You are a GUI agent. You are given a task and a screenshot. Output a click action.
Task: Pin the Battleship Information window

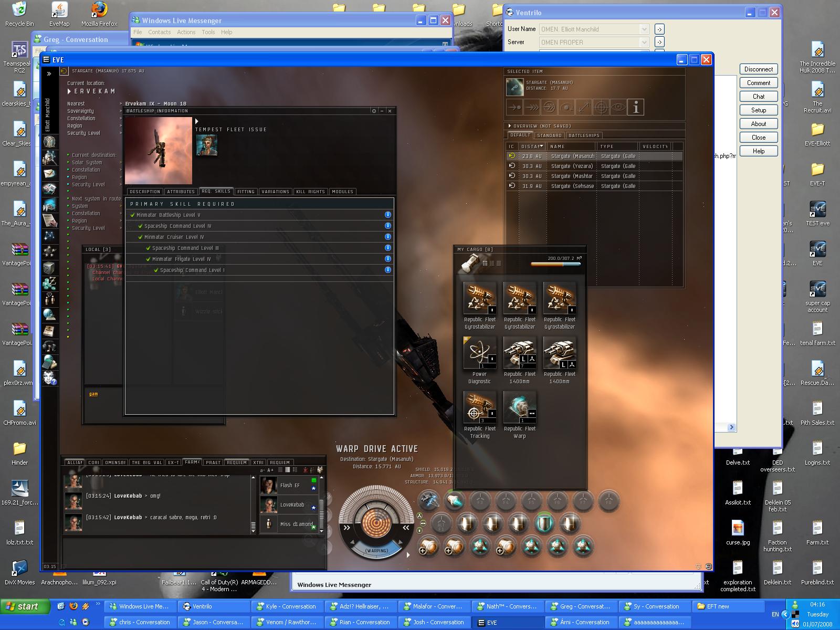[374, 111]
